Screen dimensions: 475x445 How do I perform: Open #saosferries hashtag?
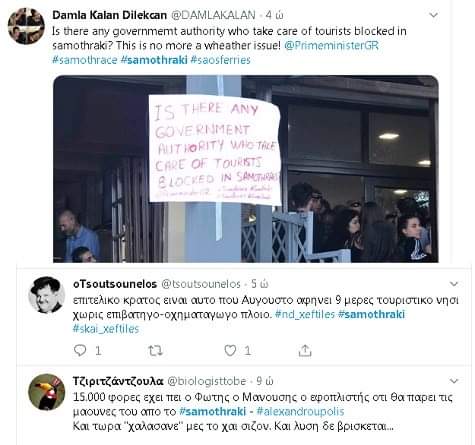point(220,60)
